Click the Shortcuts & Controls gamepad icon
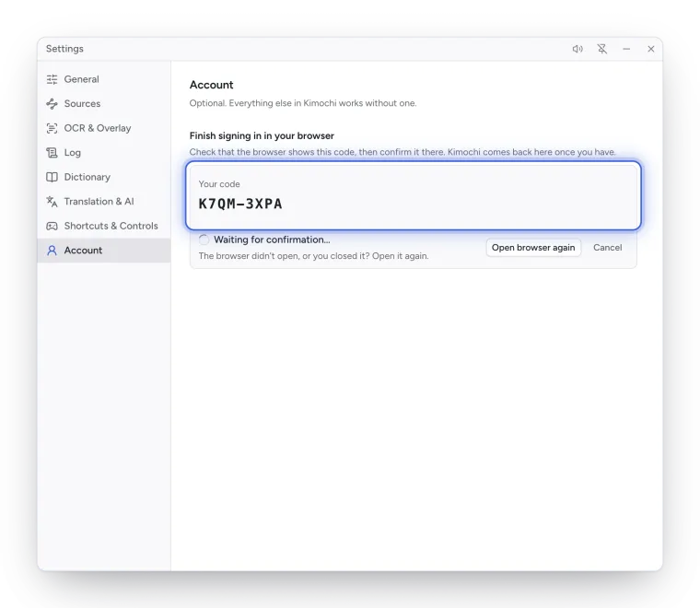This screenshot has width=700, height=608. click(52, 226)
